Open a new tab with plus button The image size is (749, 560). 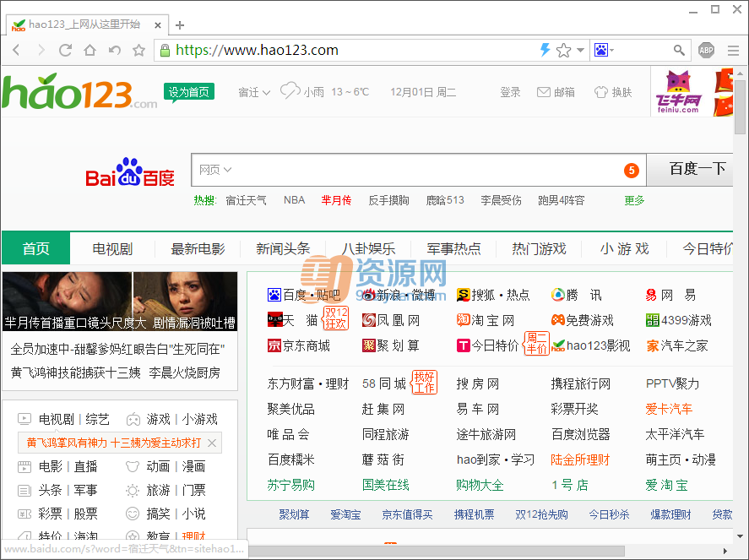click(180, 24)
